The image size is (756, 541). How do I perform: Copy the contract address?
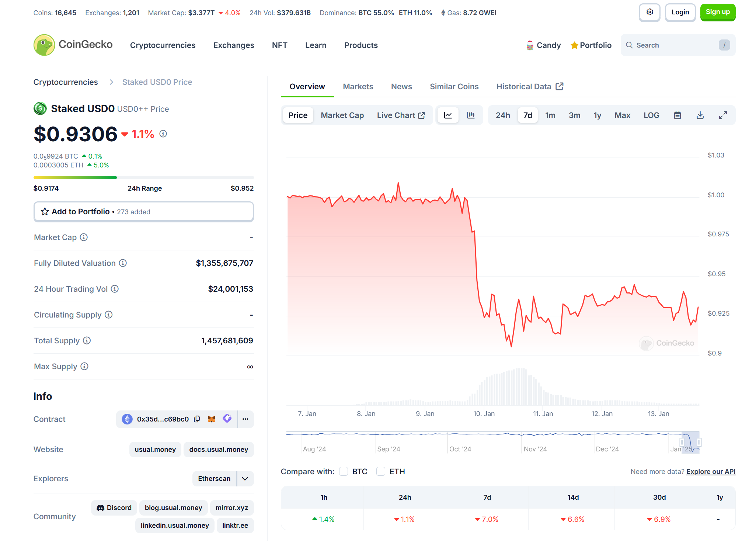coord(197,419)
